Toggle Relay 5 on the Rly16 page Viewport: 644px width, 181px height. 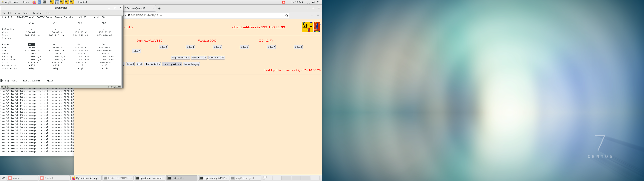click(x=217, y=47)
